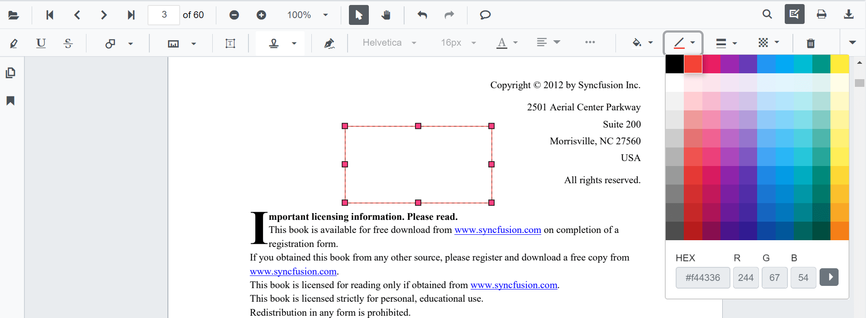Open the search magnifier tool

click(x=767, y=14)
